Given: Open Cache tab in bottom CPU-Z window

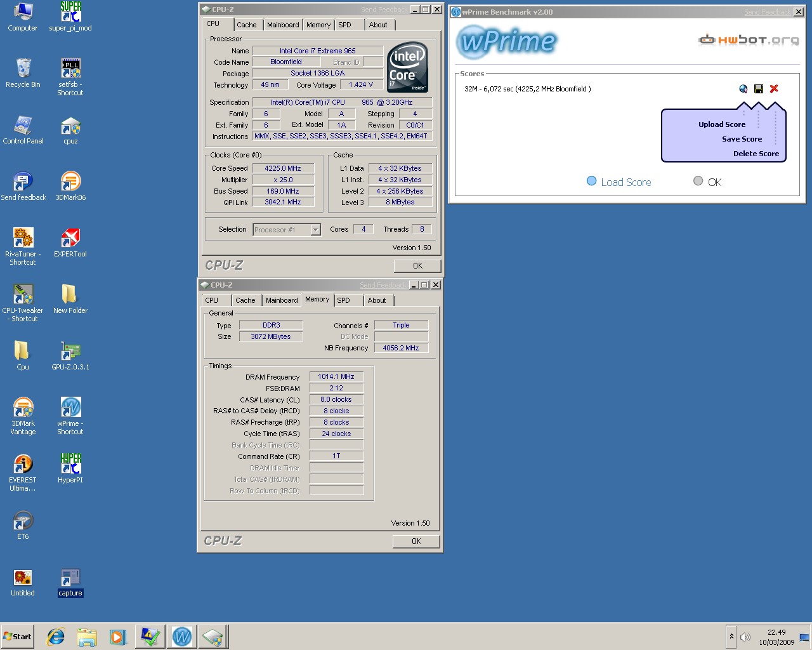Looking at the screenshot, I should [246, 300].
